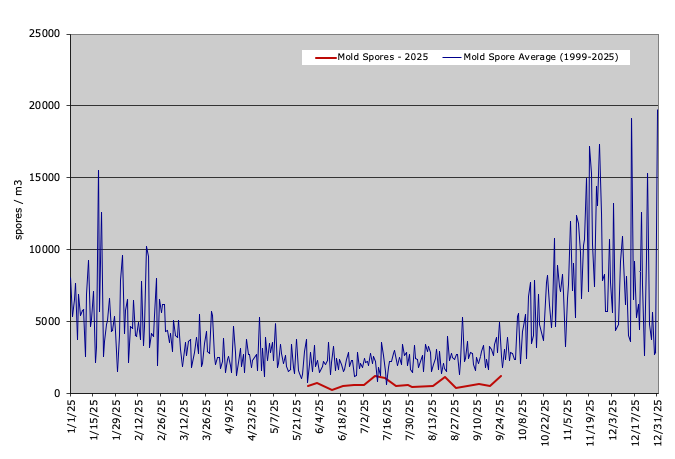675x459 pixels.
Task: Select the 'Mold Spores - 2025' legend label
Action: click(x=385, y=58)
